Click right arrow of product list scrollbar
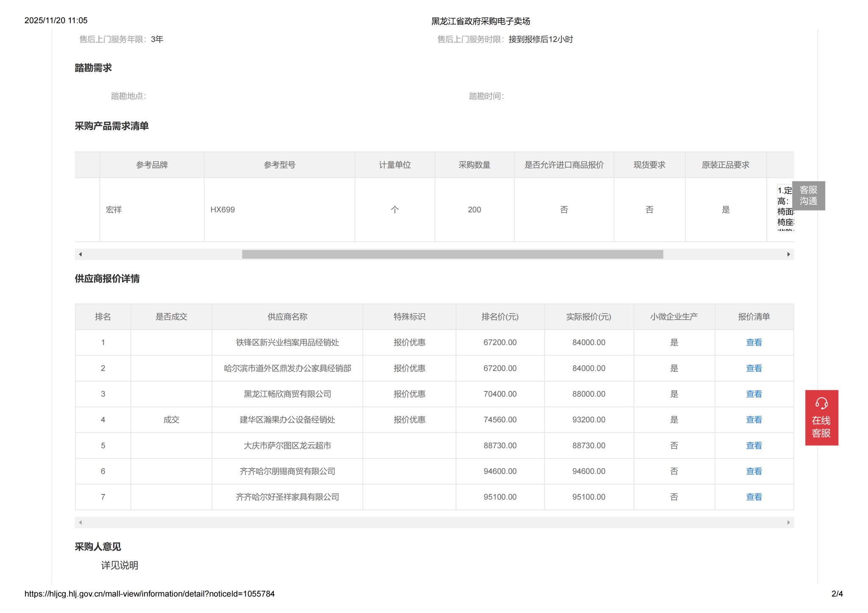The width and height of the screenshot is (868, 613). [788, 254]
